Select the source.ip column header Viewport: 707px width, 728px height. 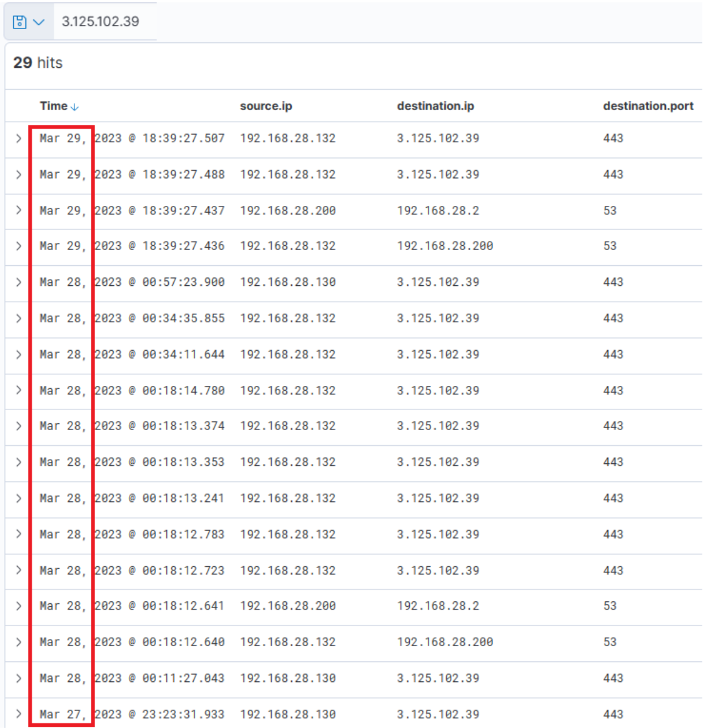[266, 106]
